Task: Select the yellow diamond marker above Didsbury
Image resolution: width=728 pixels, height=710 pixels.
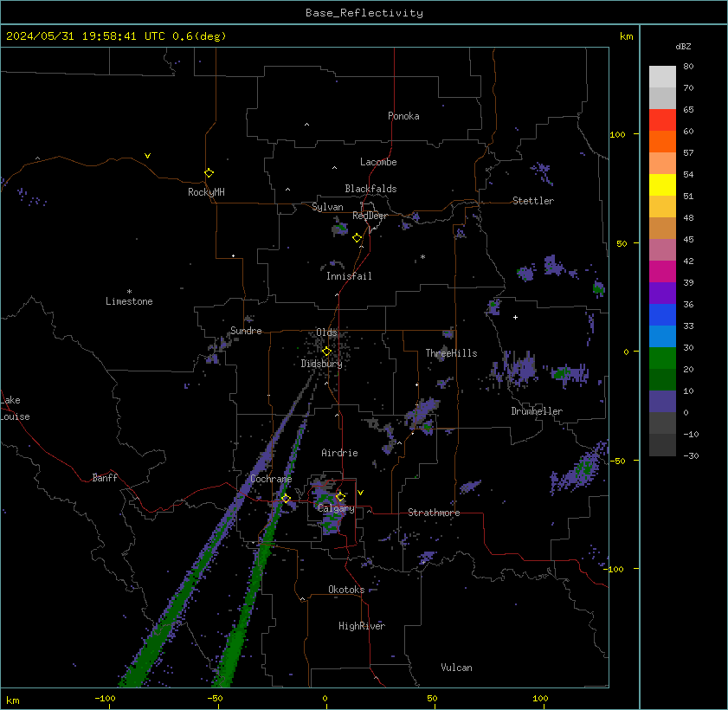Action: (x=326, y=351)
